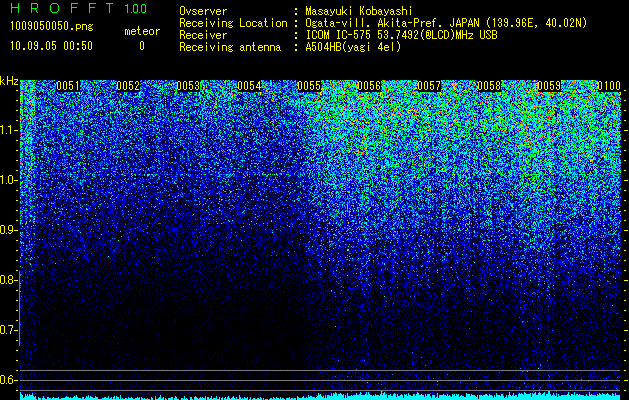
Task: Click the meteor count value 0
Action: tap(142, 46)
